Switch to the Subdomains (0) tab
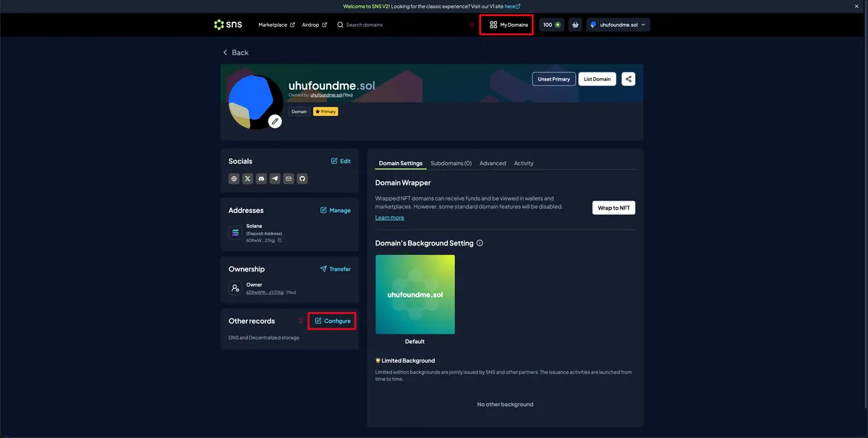 pos(451,164)
